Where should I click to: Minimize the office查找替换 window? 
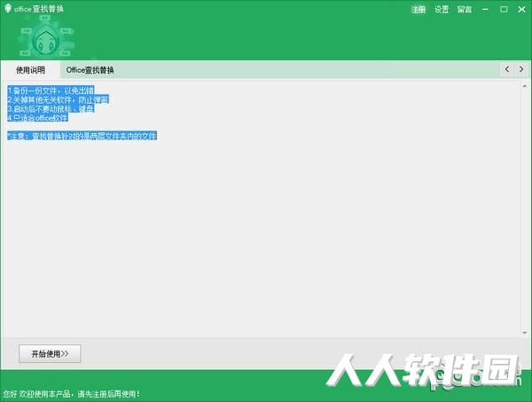tap(486, 9)
